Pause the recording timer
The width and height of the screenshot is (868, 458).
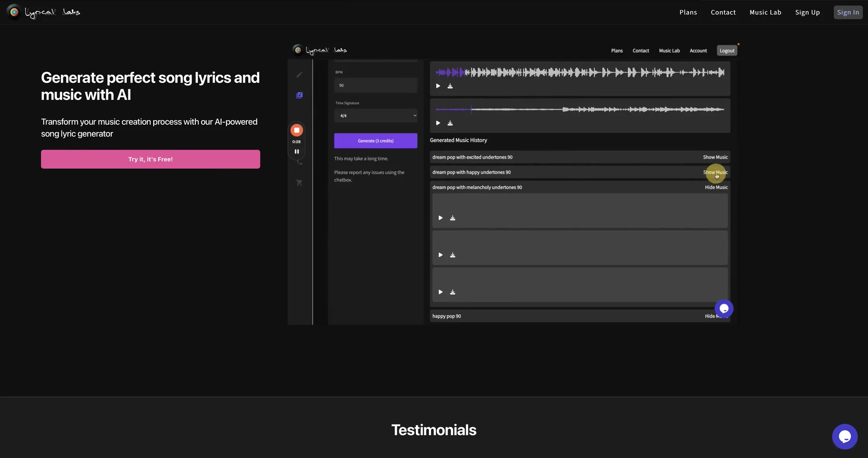coord(297,151)
